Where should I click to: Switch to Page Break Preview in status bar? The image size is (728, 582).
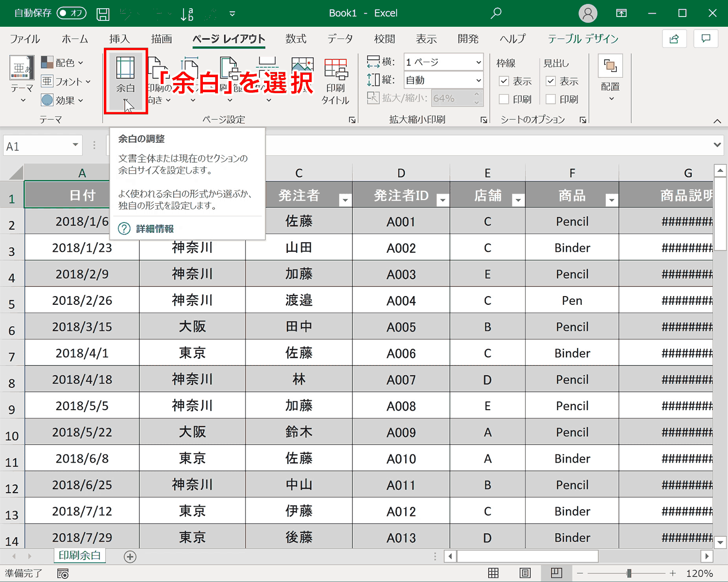(557, 573)
